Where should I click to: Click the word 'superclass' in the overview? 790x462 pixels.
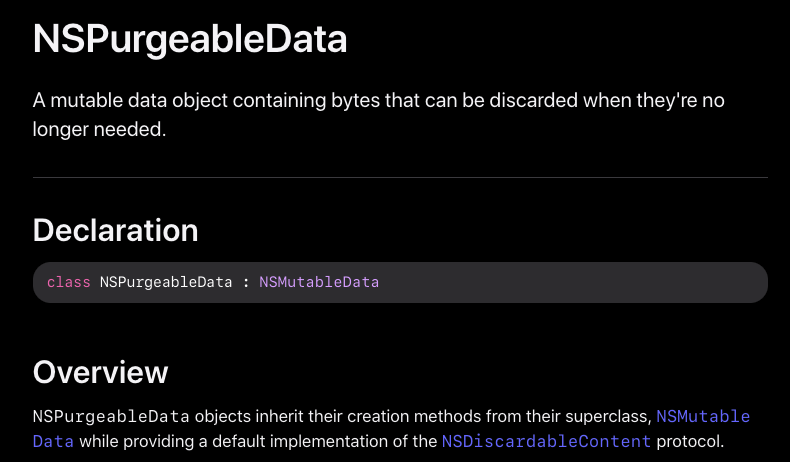tap(610, 416)
